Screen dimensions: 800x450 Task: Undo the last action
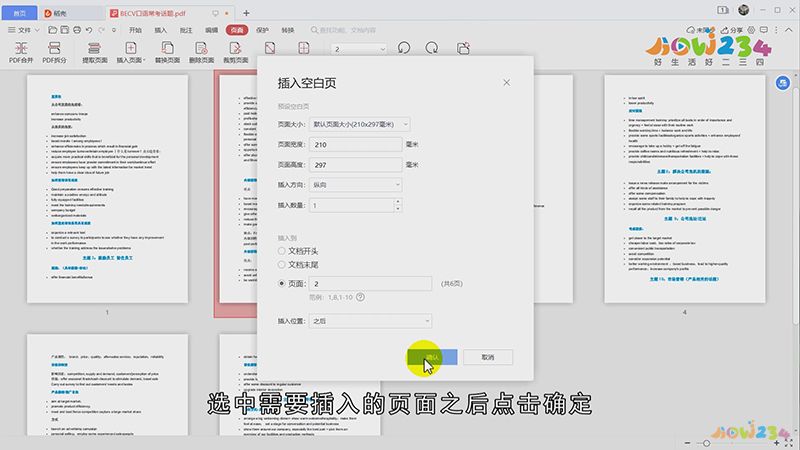(x=89, y=30)
